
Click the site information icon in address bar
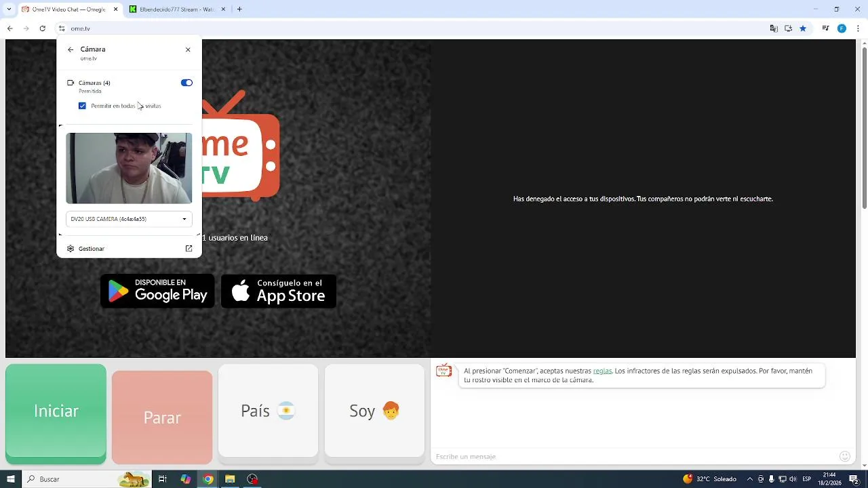click(62, 28)
